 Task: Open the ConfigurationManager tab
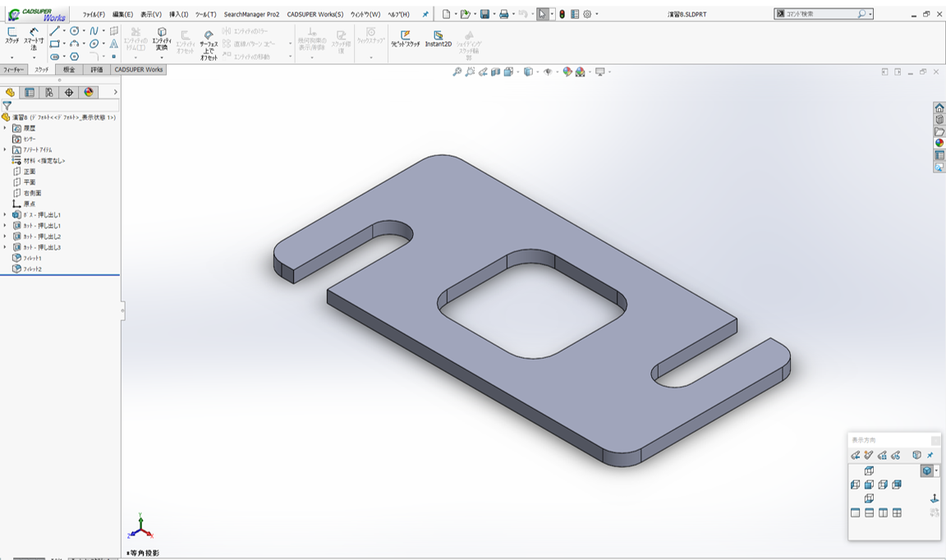pyautogui.click(x=49, y=92)
